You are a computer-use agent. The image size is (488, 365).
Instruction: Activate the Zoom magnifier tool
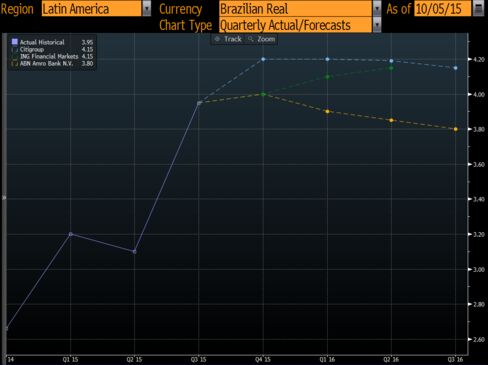pos(262,39)
